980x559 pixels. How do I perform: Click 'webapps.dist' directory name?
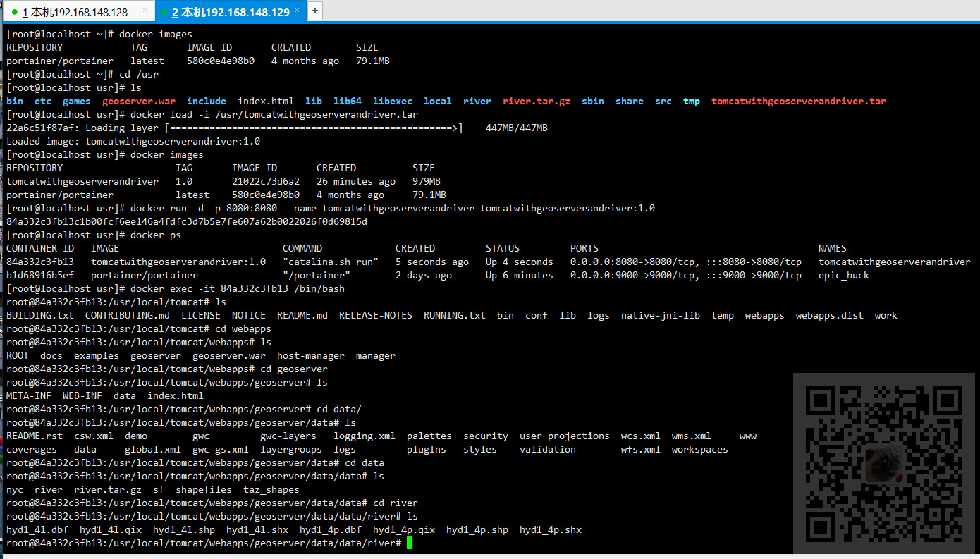tap(830, 315)
